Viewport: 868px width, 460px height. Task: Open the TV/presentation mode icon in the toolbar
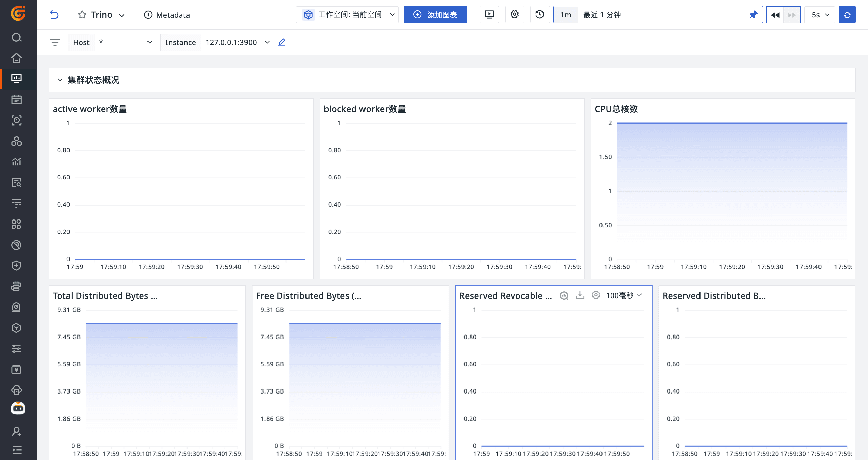tap(489, 14)
